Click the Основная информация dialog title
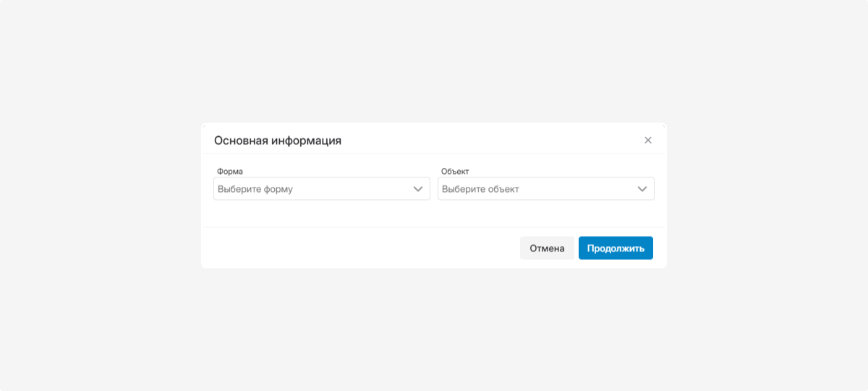The width and height of the screenshot is (868, 391). point(278,140)
